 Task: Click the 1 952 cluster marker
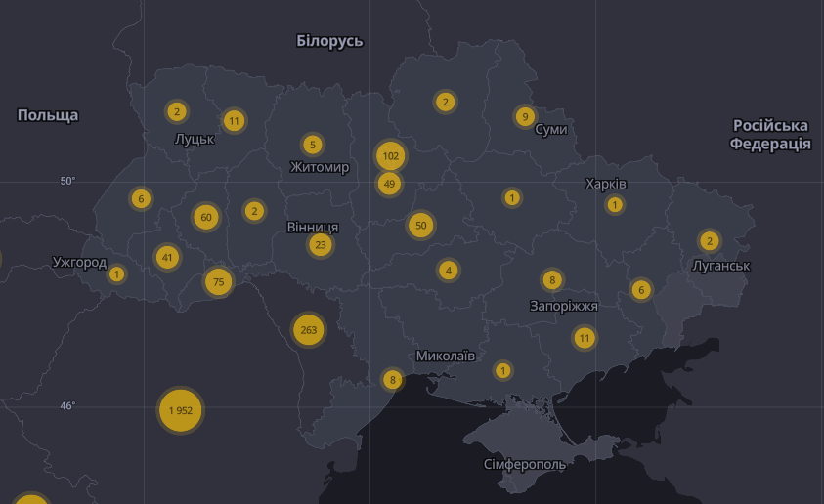pyautogui.click(x=181, y=410)
